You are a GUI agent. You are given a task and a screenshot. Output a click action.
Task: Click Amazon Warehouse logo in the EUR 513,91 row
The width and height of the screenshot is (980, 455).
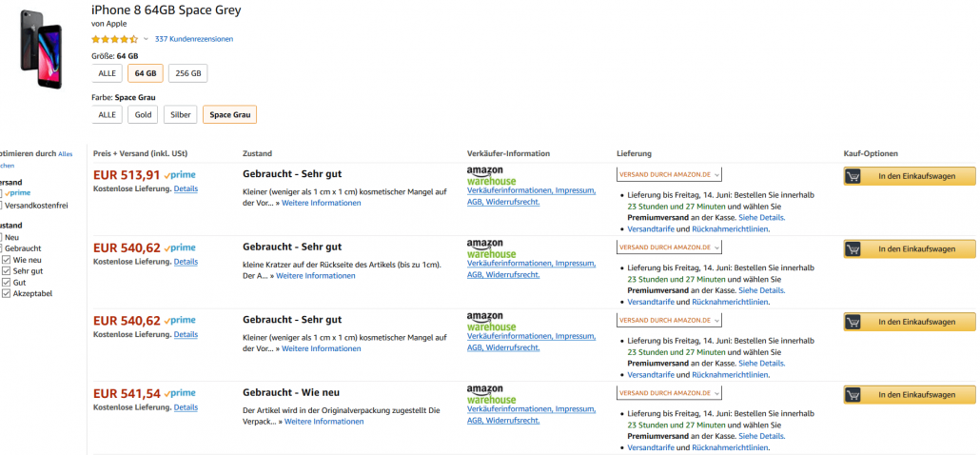click(491, 176)
